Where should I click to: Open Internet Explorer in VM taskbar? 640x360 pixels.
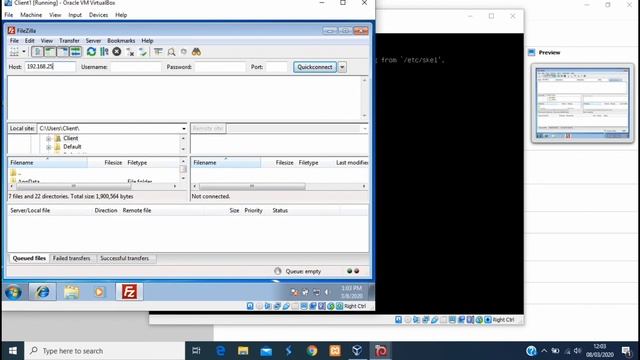tap(42, 292)
